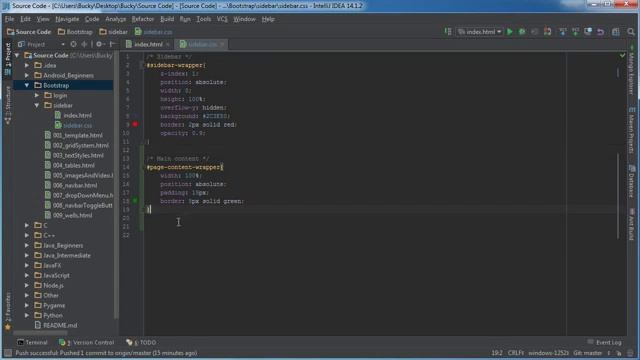Hide the Project tool window

coord(113,44)
